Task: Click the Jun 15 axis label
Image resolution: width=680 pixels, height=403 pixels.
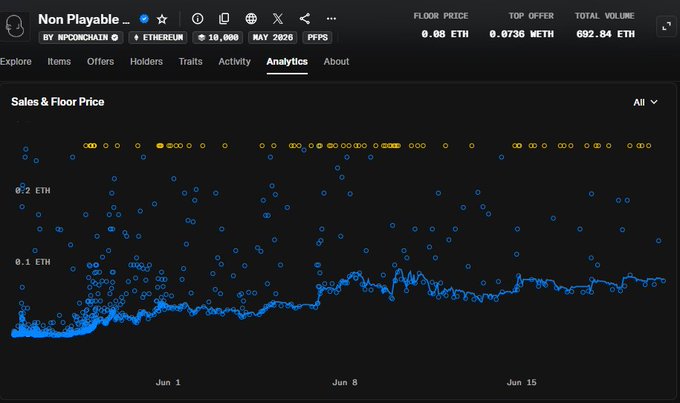Action: 522,382
